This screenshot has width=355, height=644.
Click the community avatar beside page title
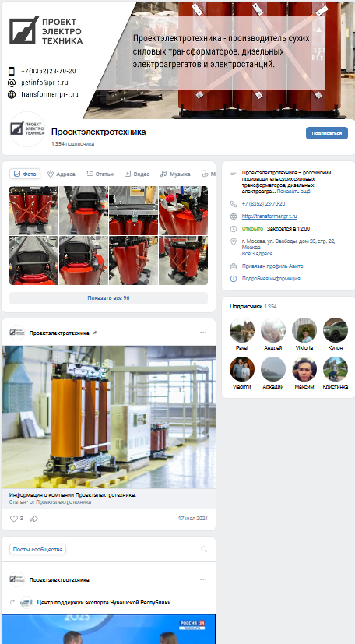pyautogui.click(x=27, y=129)
